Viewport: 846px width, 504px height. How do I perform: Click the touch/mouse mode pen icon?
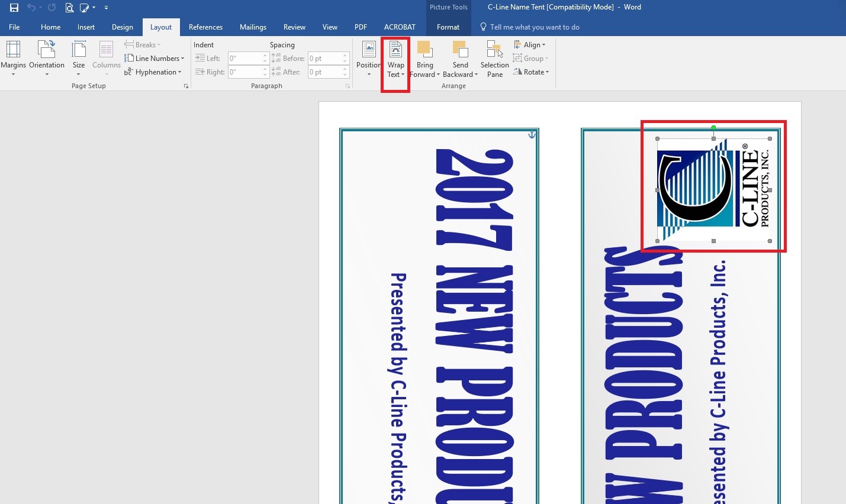(x=85, y=8)
